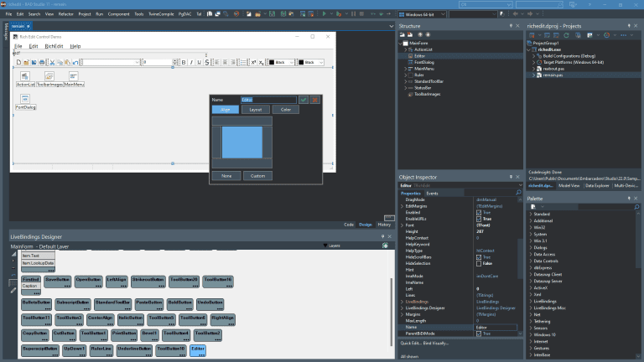Toggle the Italic button in the form toolbar
Viewport: 644px width, 362px height.
(191, 62)
